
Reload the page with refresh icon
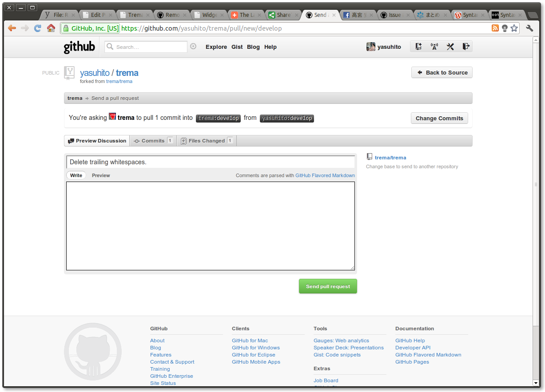[x=38, y=28]
